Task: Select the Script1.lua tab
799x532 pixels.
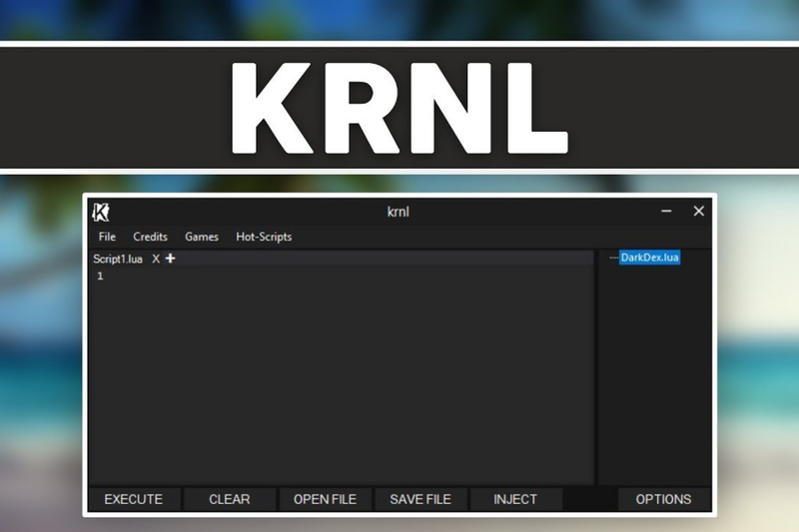Action: (x=118, y=259)
